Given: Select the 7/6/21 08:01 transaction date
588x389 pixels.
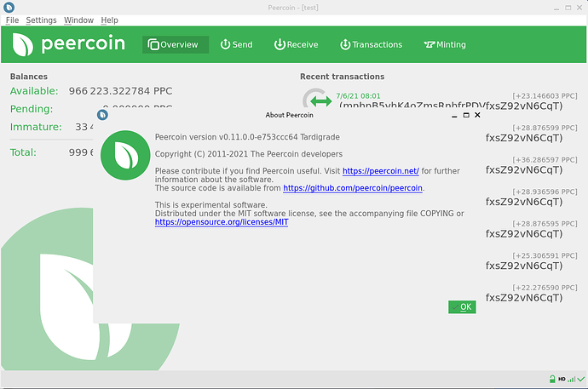Looking at the screenshot, I should 358,96.
